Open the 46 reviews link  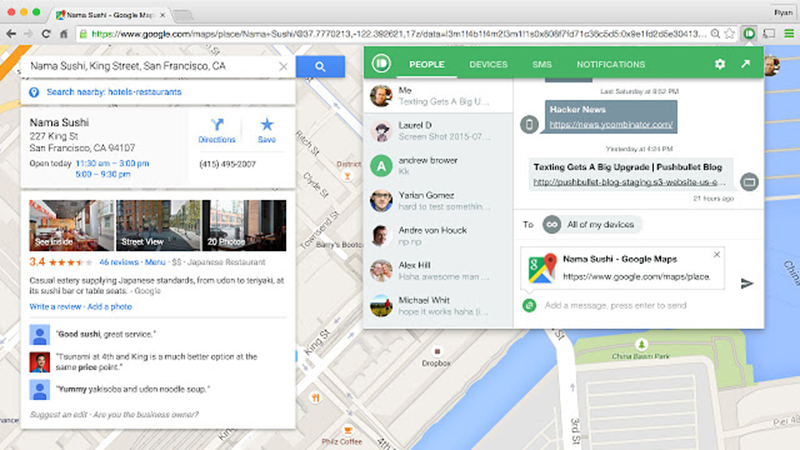[x=118, y=262]
